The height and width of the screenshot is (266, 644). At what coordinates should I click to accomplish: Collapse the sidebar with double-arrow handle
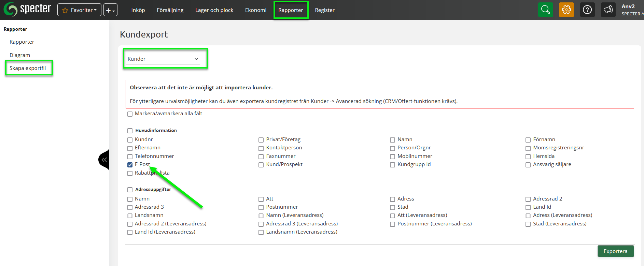click(x=104, y=160)
